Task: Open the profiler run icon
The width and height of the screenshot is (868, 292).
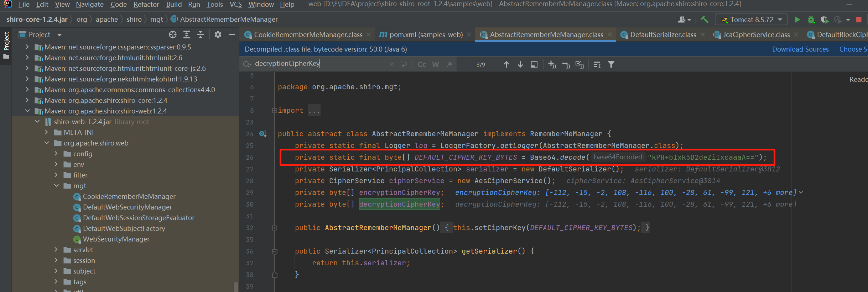Action: click(838, 20)
